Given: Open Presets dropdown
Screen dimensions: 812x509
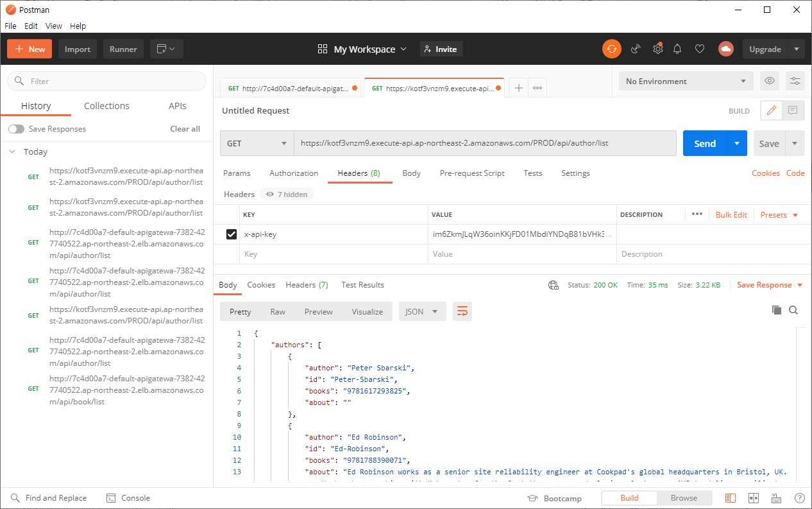Looking at the screenshot, I should [779, 214].
